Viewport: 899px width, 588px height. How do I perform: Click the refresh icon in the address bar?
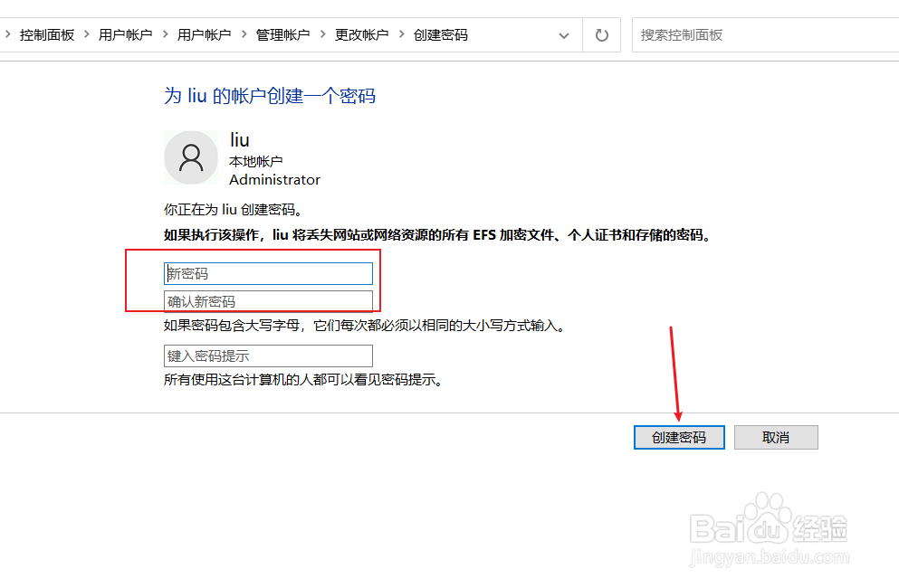coord(600,34)
